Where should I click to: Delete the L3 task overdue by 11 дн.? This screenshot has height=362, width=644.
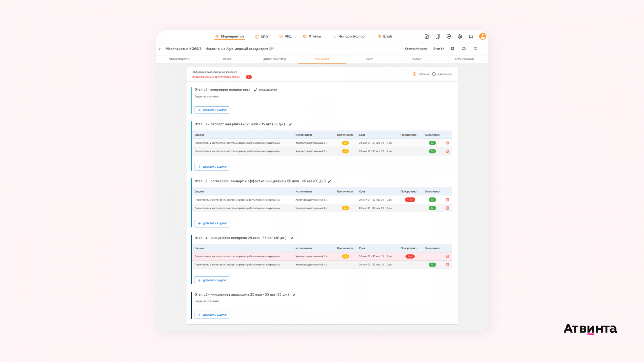(447, 200)
